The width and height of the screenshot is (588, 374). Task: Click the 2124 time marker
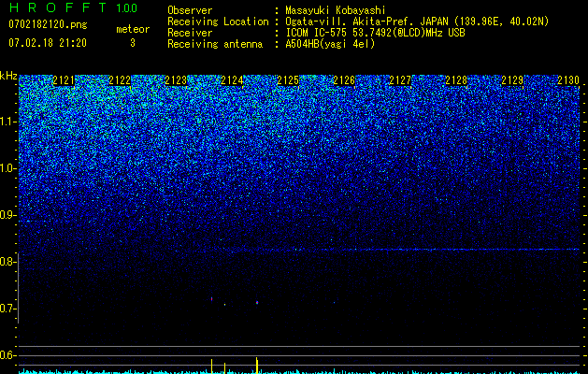[232, 80]
